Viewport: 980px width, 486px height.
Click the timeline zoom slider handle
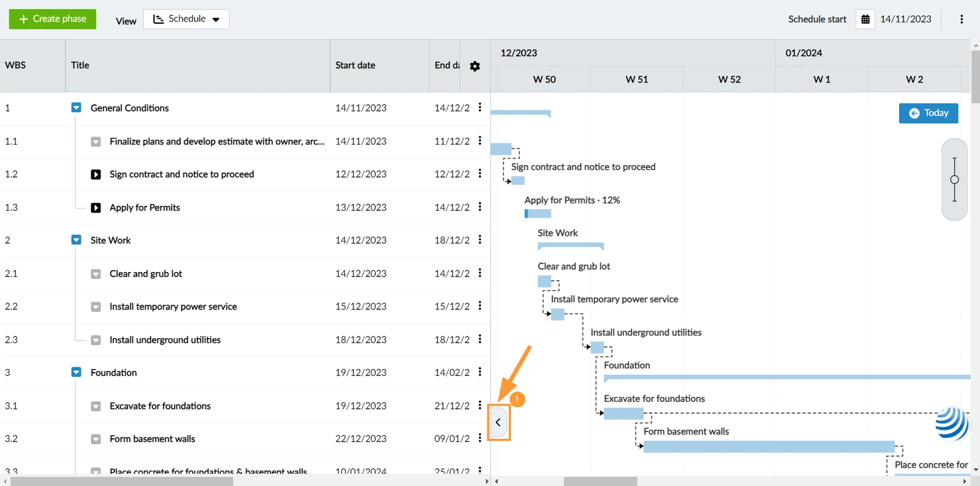954,180
